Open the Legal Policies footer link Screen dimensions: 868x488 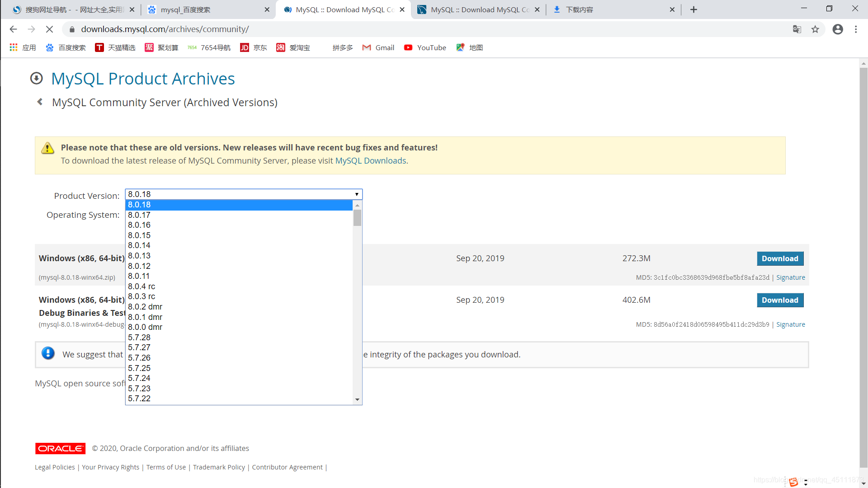point(55,467)
